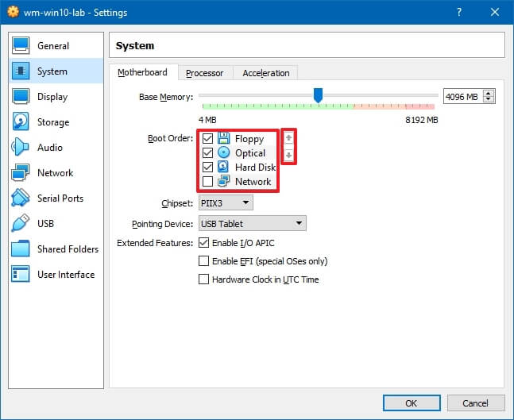Screen dimensions: 514x420
Task: Select USB label in settings sidebar
Action: pyautogui.click(x=45, y=223)
